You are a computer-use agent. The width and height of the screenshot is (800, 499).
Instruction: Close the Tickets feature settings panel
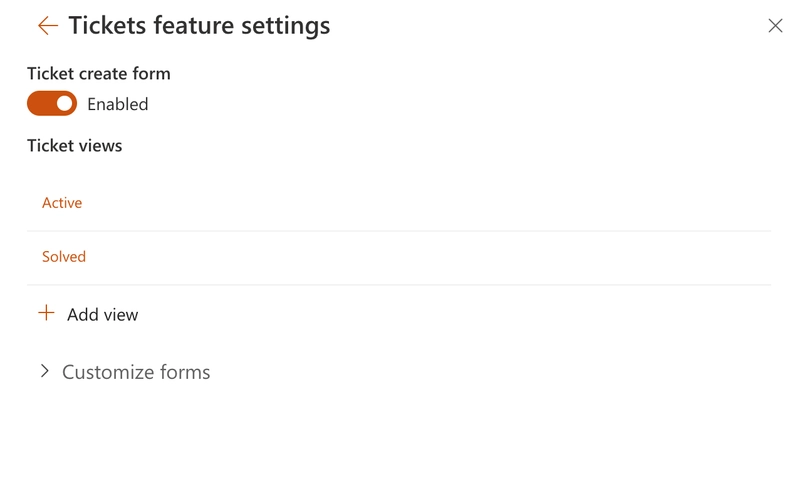pos(775,26)
